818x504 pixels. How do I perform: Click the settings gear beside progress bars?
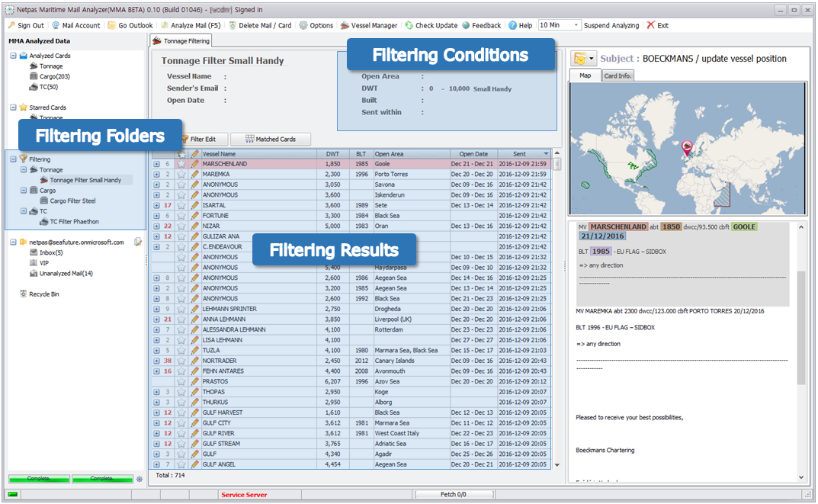140,479
